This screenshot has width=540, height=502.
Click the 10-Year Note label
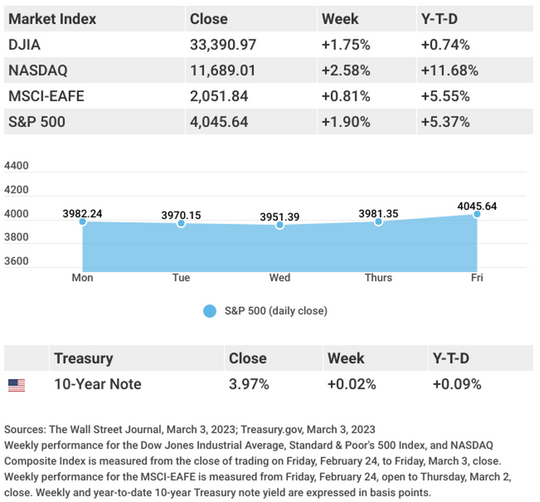98,384
